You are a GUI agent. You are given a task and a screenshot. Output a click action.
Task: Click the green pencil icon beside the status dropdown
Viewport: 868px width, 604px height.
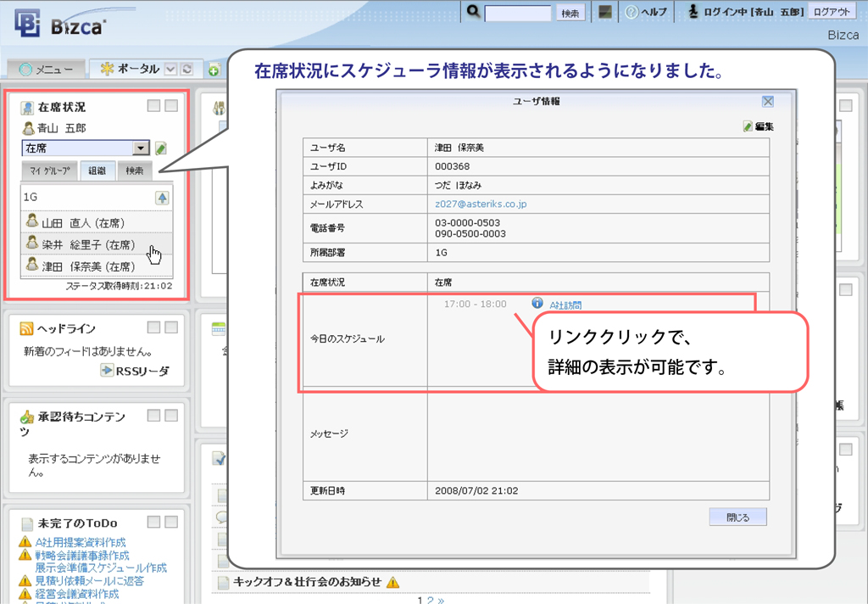click(161, 148)
